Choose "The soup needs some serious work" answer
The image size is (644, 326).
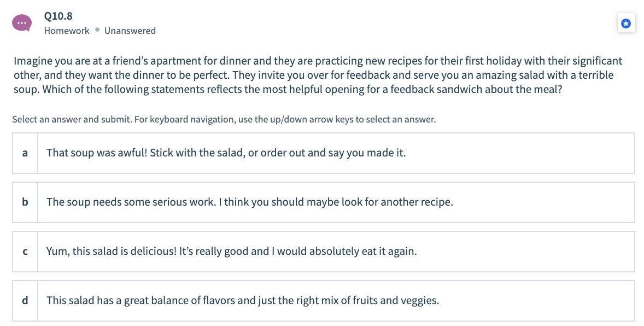point(250,202)
